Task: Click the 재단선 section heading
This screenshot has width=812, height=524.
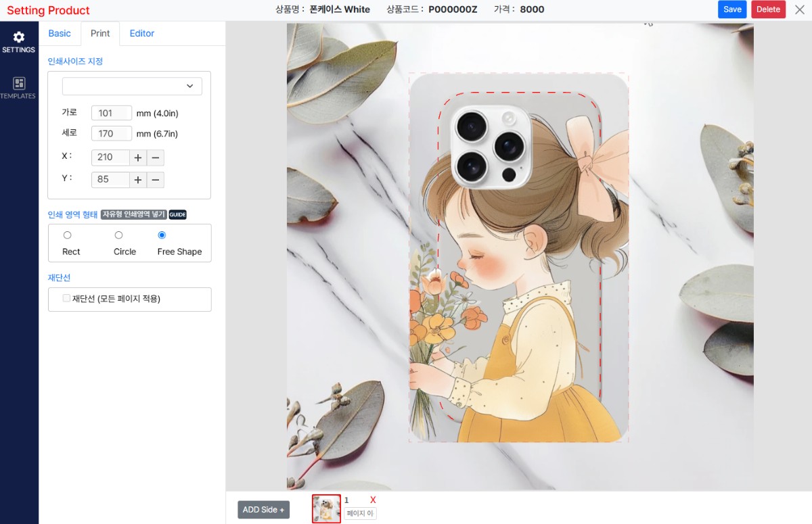Action: pyautogui.click(x=59, y=278)
